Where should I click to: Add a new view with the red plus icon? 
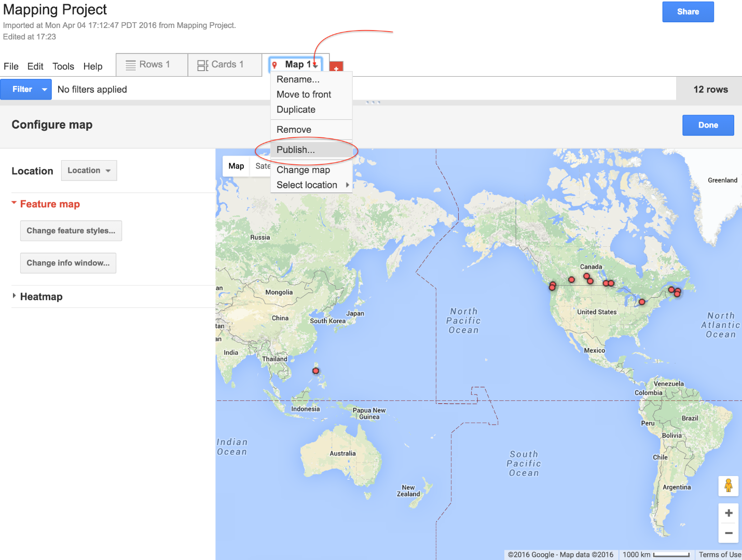(336, 67)
